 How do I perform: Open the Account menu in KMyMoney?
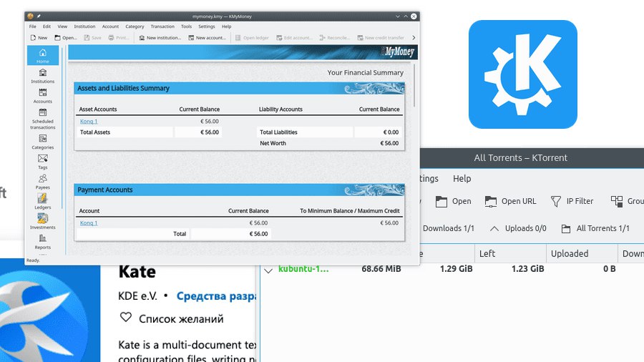[x=110, y=26]
